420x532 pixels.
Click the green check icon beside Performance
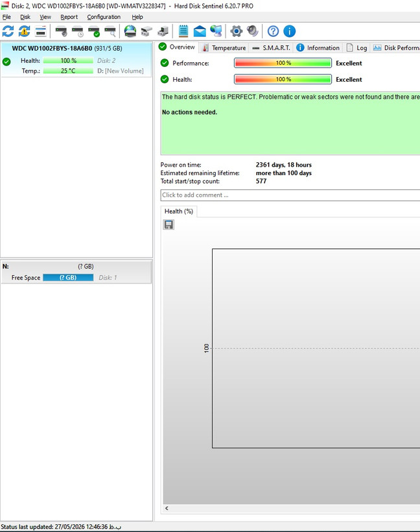tap(165, 63)
